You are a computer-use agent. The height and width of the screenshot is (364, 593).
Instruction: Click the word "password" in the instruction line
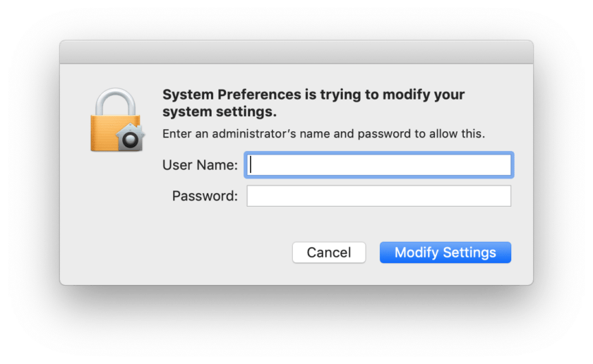point(384,134)
